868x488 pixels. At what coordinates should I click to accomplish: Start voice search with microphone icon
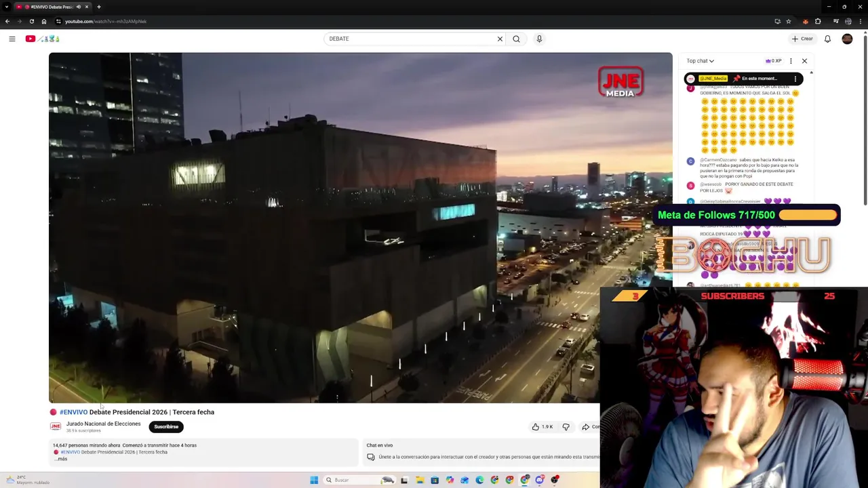(539, 39)
